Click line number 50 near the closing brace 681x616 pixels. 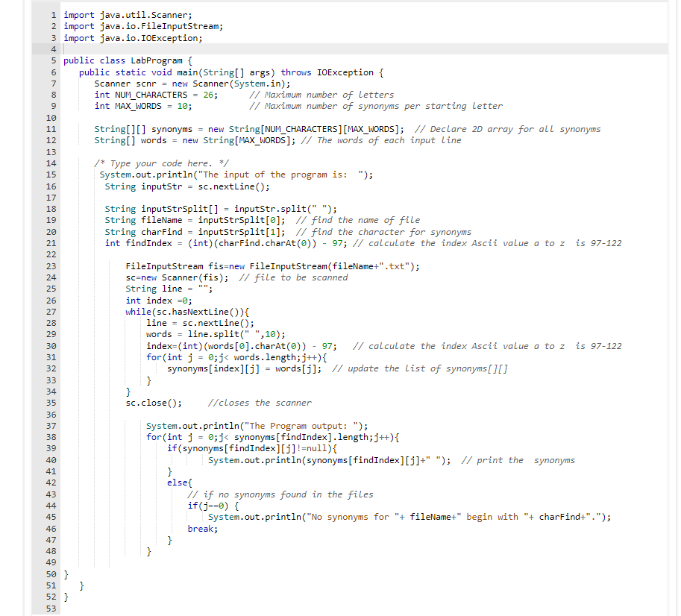[x=51, y=574]
